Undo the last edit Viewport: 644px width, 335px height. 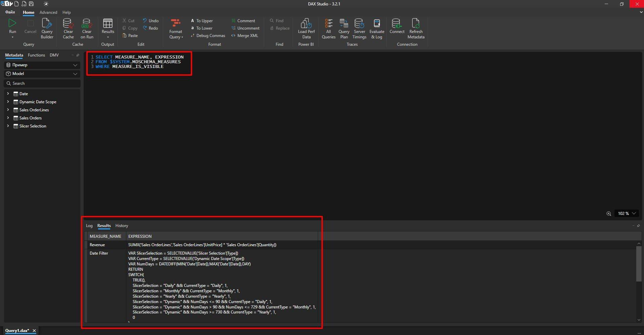click(x=151, y=21)
